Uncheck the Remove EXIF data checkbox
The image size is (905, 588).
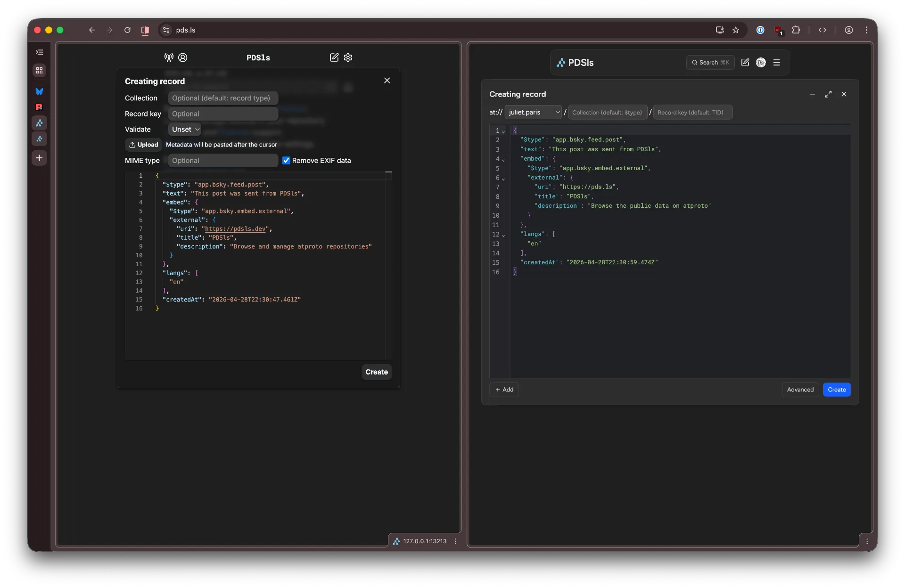pos(286,160)
